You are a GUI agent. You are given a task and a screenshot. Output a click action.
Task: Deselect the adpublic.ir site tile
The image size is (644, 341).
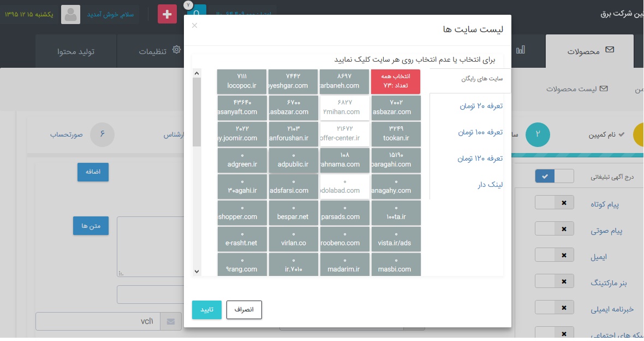(293, 161)
